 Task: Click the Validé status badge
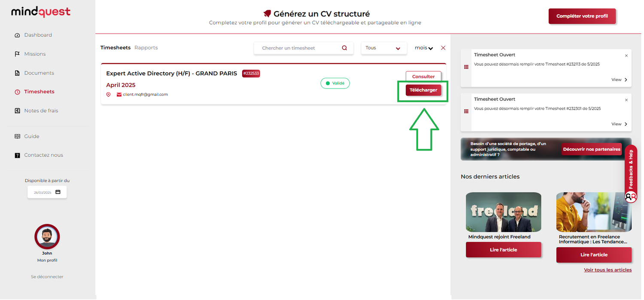click(335, 83)
